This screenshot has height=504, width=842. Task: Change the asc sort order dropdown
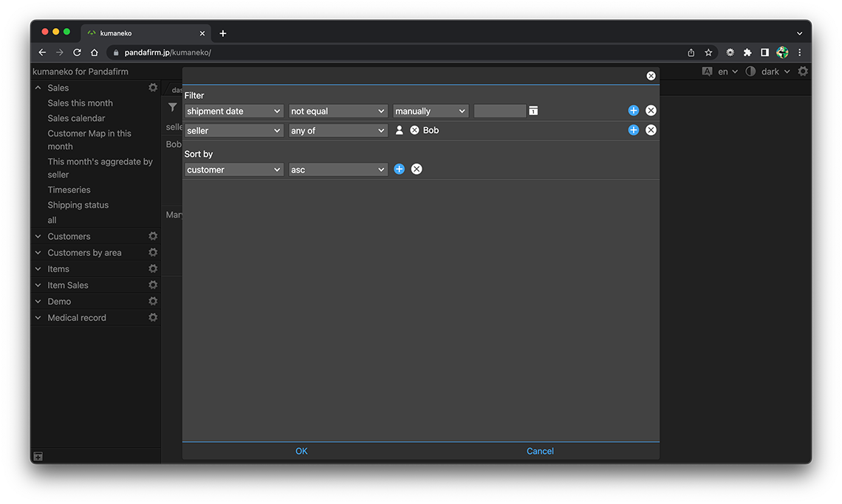(x=338, y=170)
